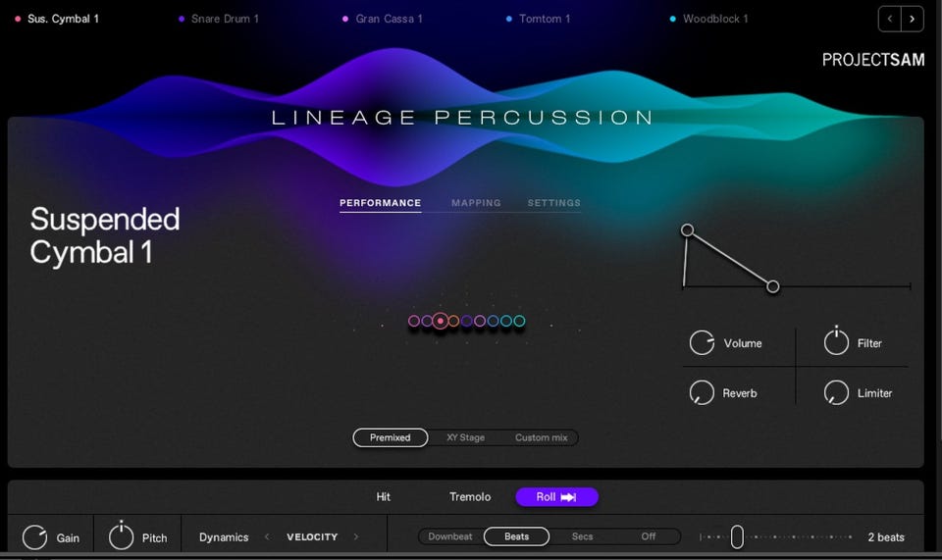Select the Sus. Cymbal 1 instrument tab
942x560 pixels.
point(57,19)
